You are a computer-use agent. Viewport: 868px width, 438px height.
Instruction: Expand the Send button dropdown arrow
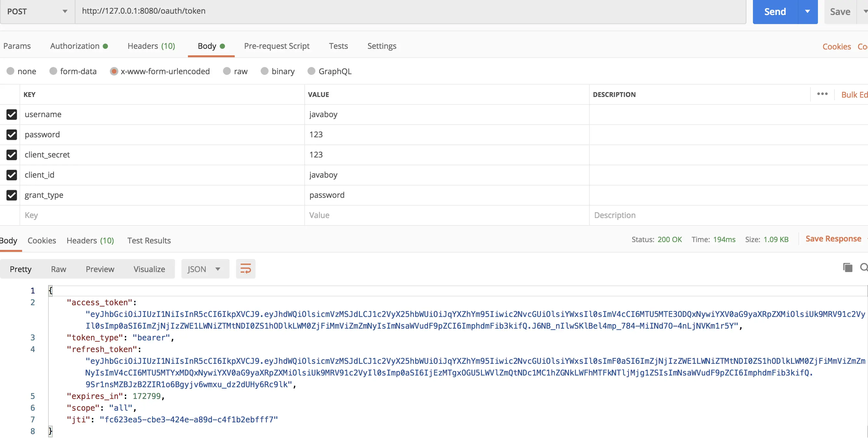pyautogui.click(x=807, y=11)
